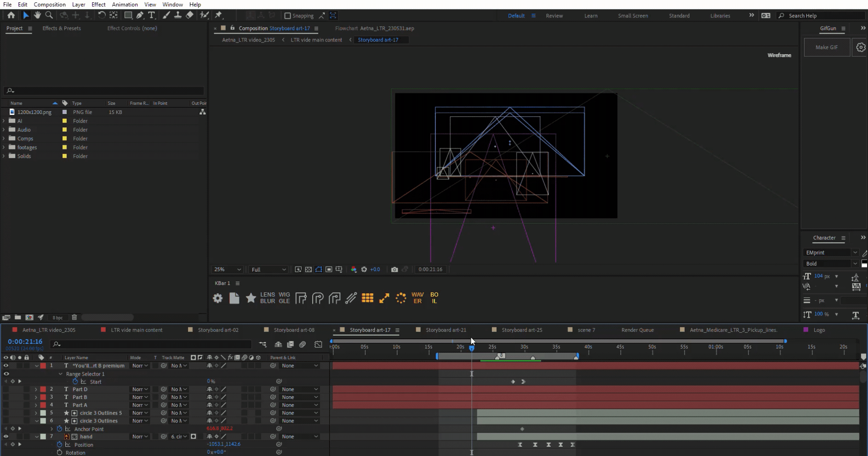Select the Puppet Pin tool
This screenshot has width=868, height=456.
click(x=219, y=15)
